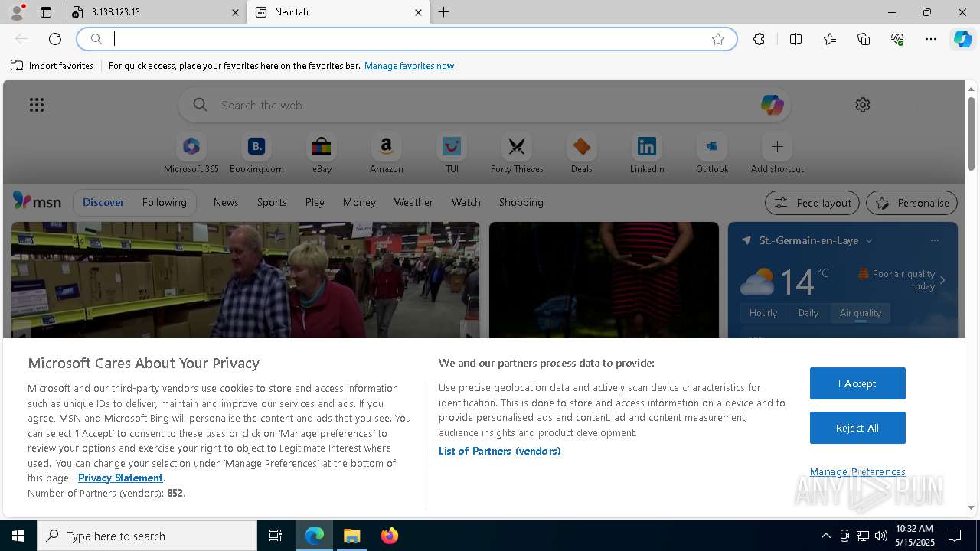
Task: Open Microsoft 365 shortcut
Action: click(x=191, y=154)
